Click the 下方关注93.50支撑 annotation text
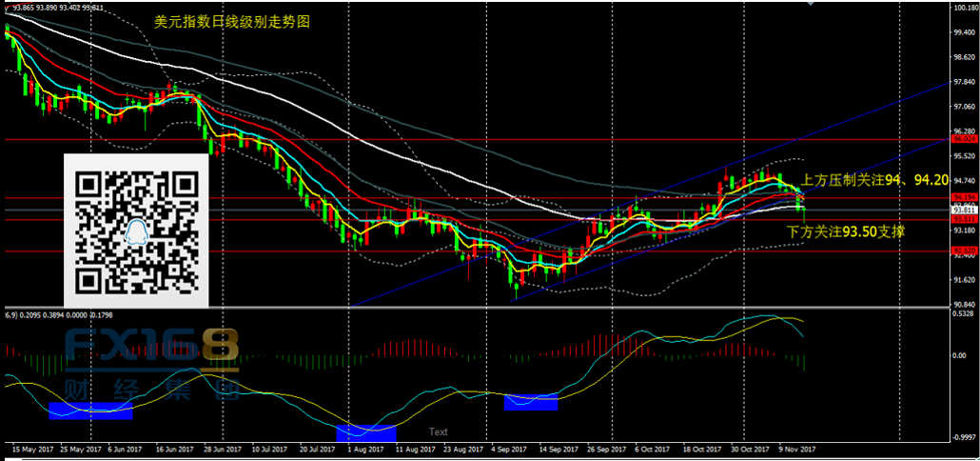Viewport: 980px width, 461px height. coord(845,230)
